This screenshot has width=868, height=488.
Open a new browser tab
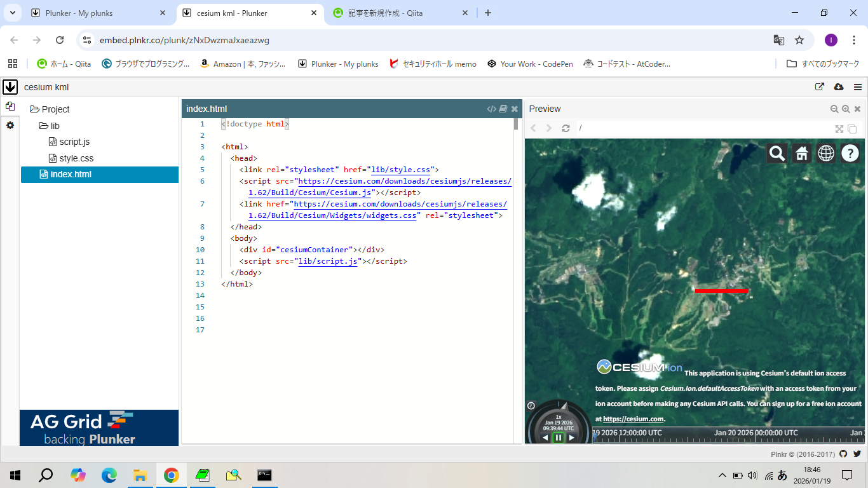(x=488, y=13)
